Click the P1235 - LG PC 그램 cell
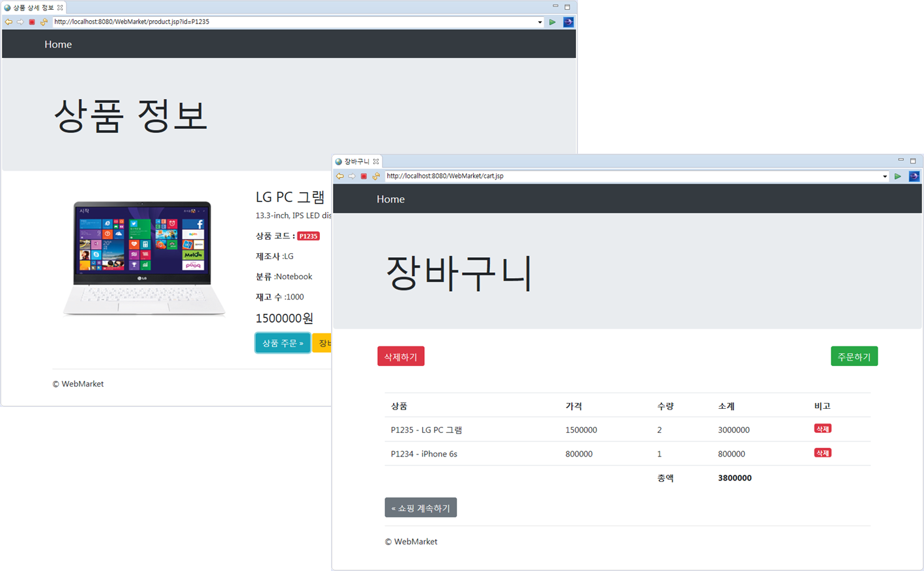924x571 pixels. pyautogui.click(x=426, y=430)
